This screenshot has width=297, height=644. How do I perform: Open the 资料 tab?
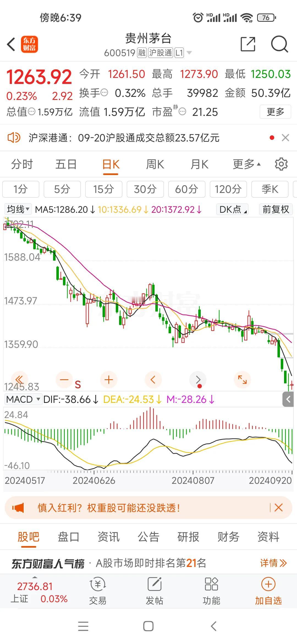coord(268,537)
